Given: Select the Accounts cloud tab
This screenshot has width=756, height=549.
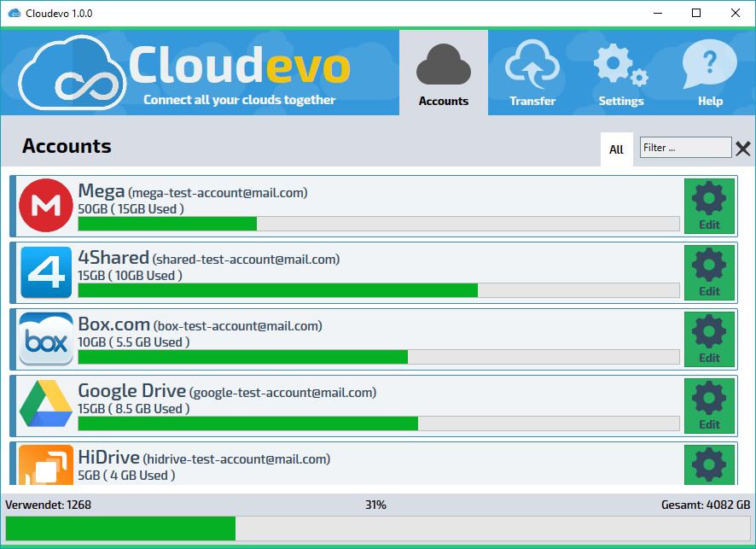Looking at the screenshot, I should click(444, 73).
